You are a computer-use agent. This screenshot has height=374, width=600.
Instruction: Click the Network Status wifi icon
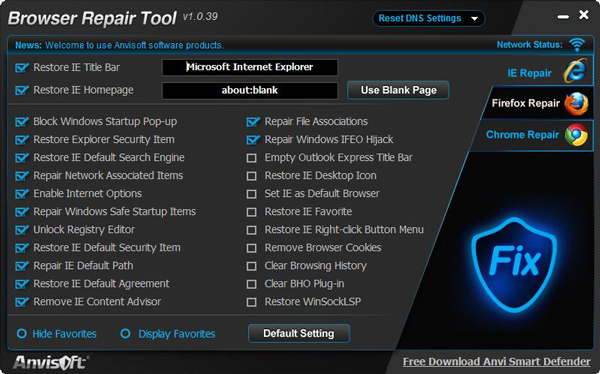point(577,44)
